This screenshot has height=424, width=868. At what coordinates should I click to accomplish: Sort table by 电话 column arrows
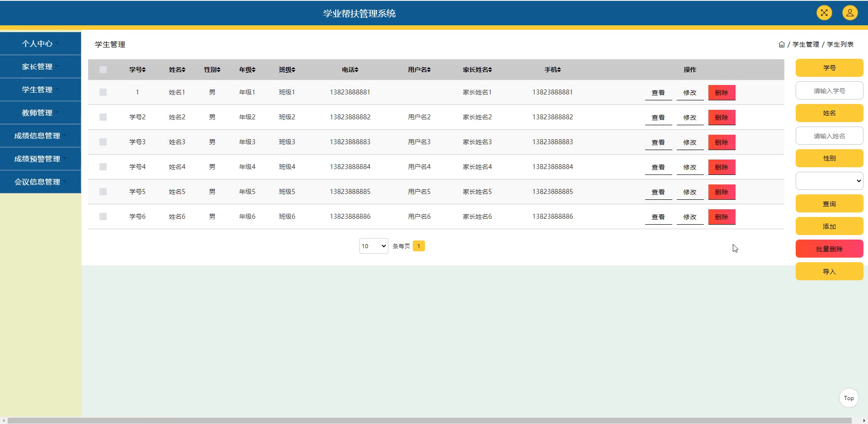click(x=357, y=70)
